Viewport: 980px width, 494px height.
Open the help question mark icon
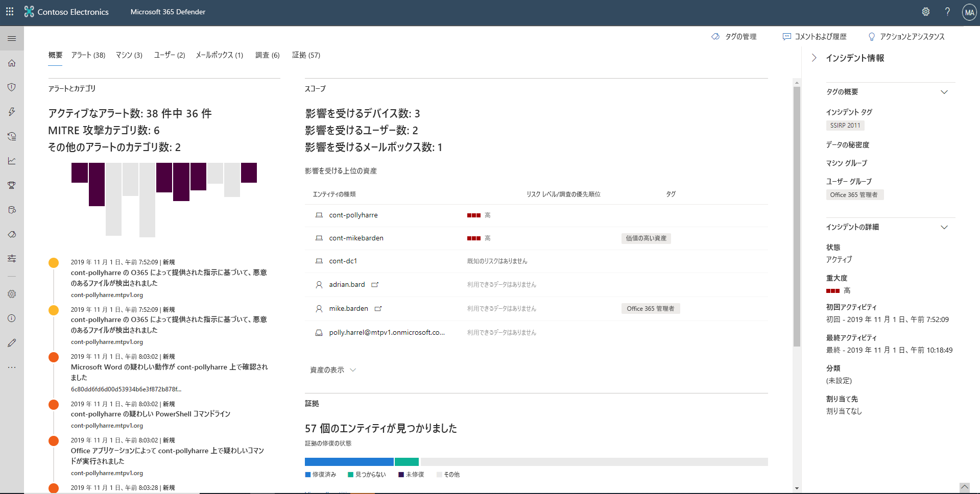point(947,12)
